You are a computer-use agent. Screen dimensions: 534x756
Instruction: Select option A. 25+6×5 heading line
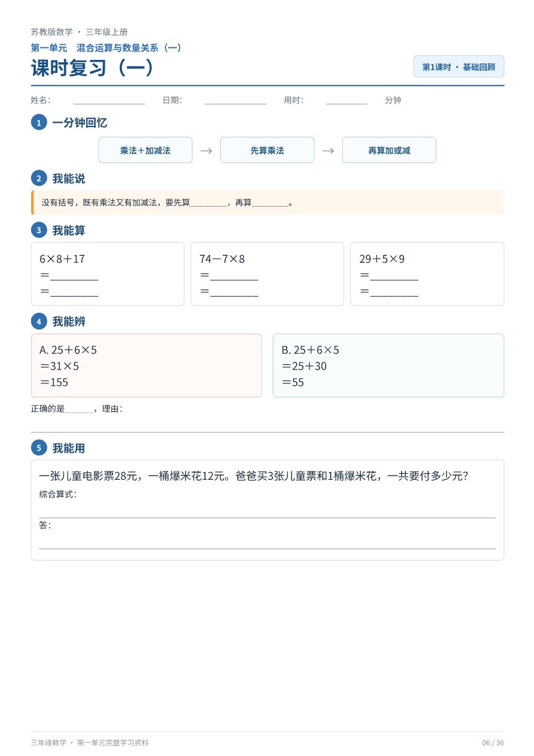(68, 350)
